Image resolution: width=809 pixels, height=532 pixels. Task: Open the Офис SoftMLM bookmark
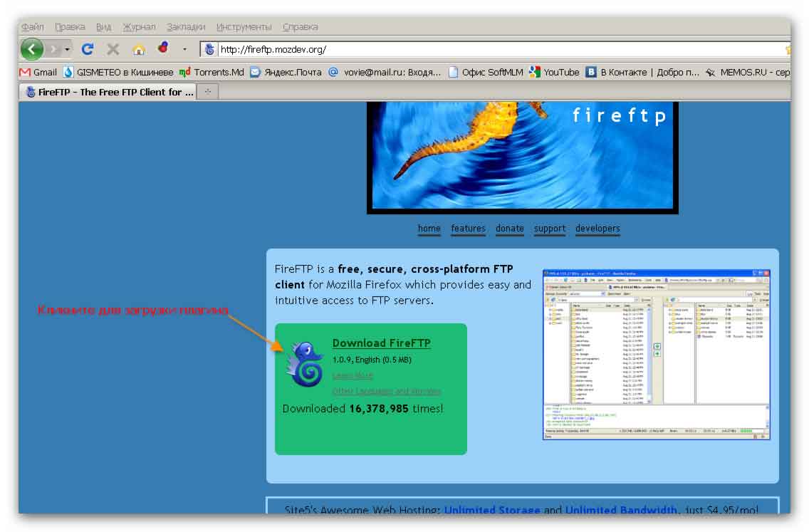tap(486, 72)
